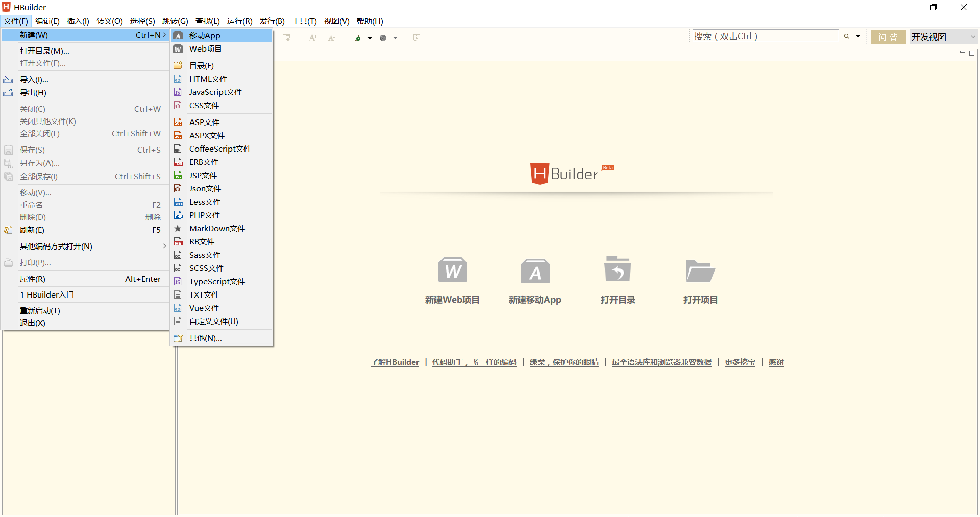Click the increase font size toolbar icon
The width and height of the screenshot is (980, 517).
click(313, 38)
